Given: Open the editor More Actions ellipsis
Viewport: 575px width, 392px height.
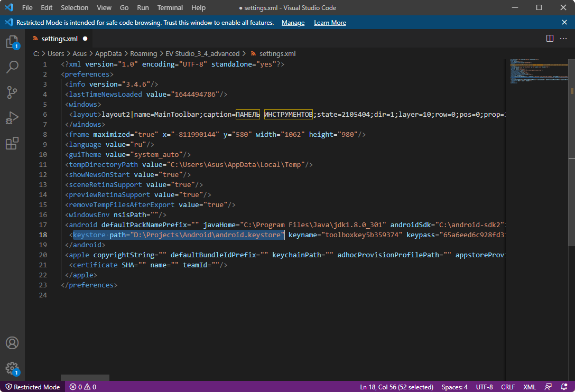Looking at the screenshot, I should click(563, 39).
